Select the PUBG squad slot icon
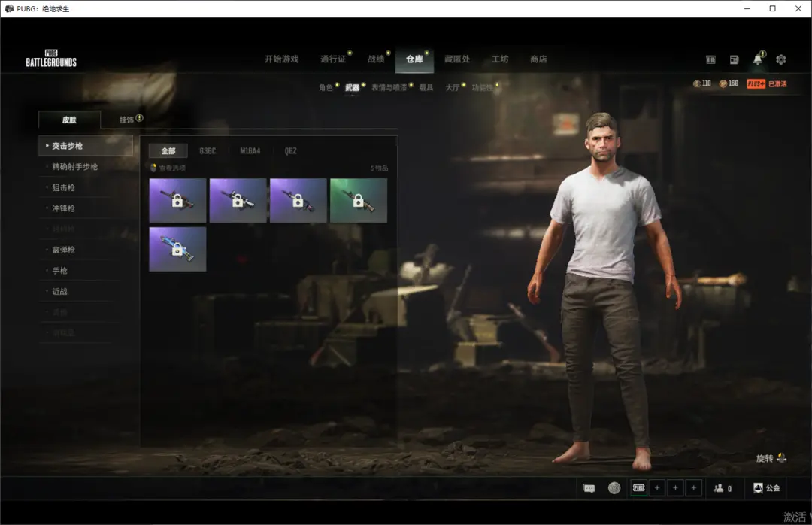Image resolution: width=812 pixels, height=525 pixels. tap(639, 487)
